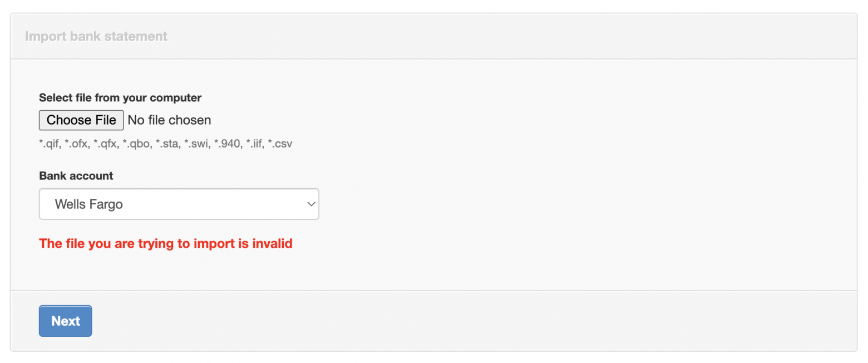Activate the Next button at panel bottom
Screen dimensions: 868x363
pyautogui.click(x=65, y=321)
